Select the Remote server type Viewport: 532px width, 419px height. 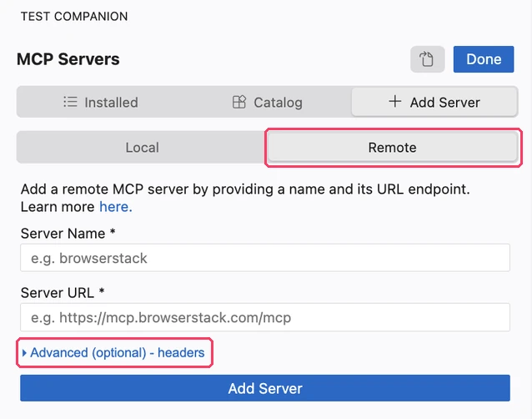(393, 148)
